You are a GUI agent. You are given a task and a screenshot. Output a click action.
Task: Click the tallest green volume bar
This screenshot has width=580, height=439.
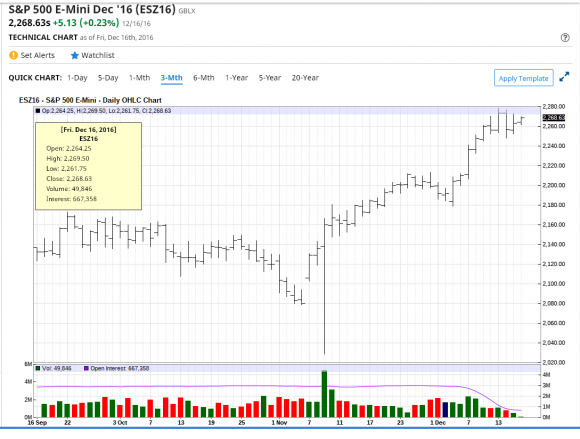coord(324,394)
